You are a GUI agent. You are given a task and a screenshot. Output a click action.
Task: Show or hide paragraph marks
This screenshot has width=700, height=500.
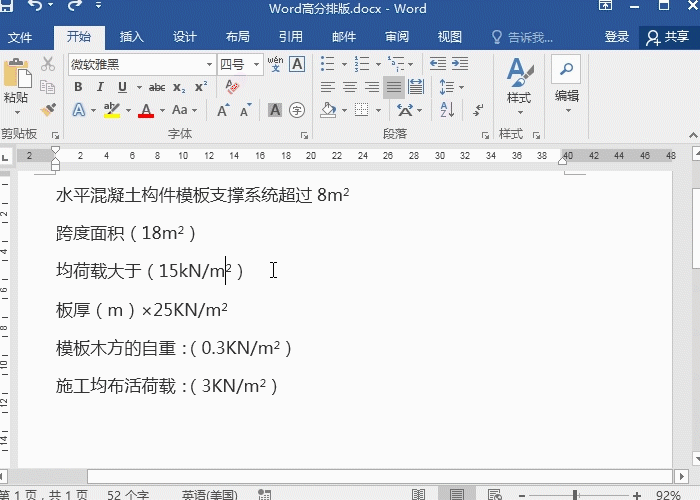click(478, 110)
